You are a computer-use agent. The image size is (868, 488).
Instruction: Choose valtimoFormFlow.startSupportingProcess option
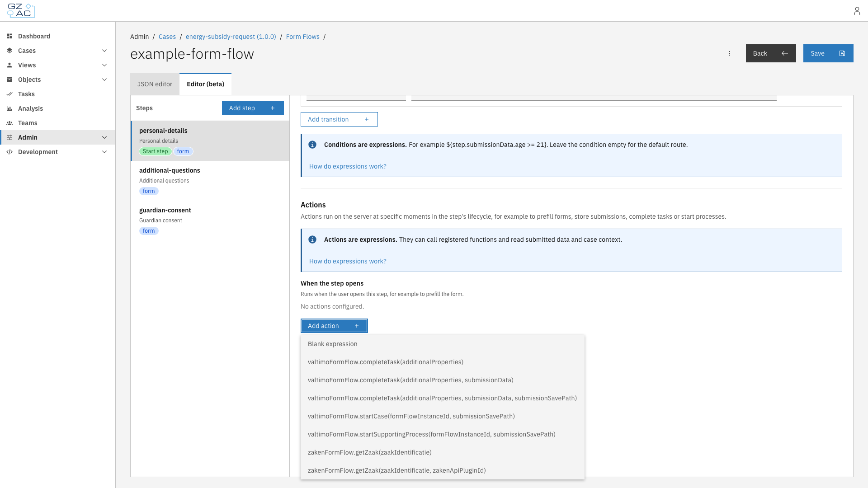pyautogui.click(x=443, y=434)
